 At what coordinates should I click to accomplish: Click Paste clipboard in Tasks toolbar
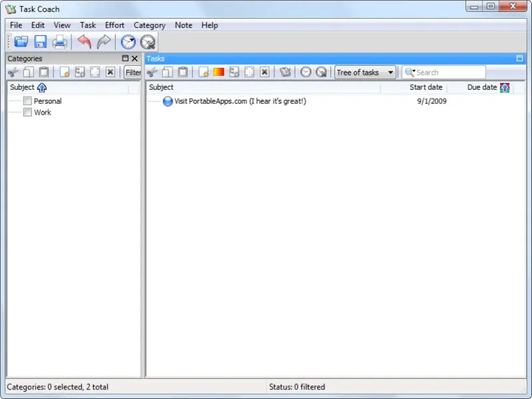click(183, 72)
